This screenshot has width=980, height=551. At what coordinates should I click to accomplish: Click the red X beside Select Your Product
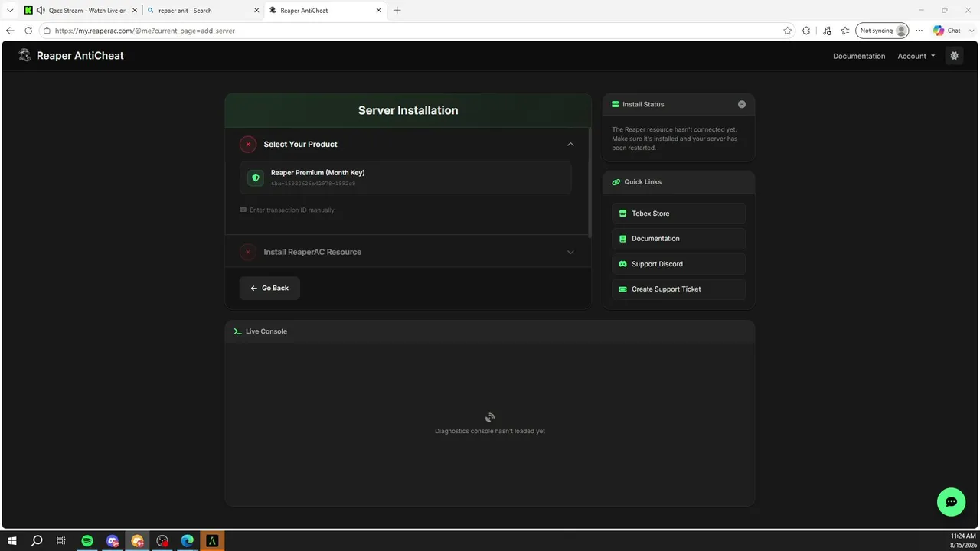pyautogui.click(x=248, y=144)
